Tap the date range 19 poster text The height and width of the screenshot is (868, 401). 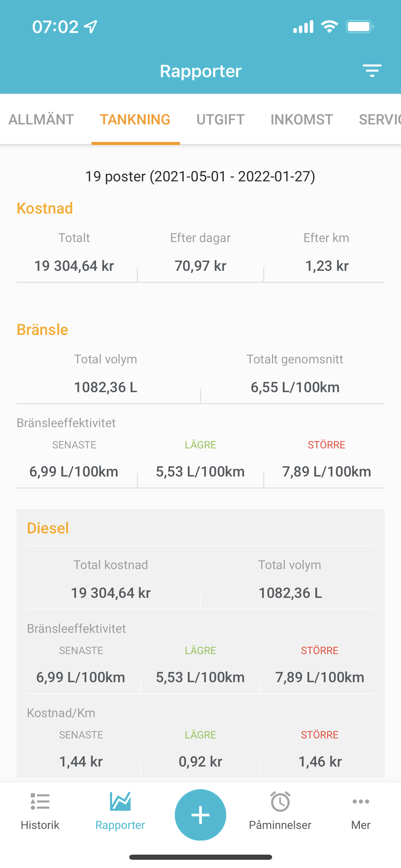pos(200,177)
